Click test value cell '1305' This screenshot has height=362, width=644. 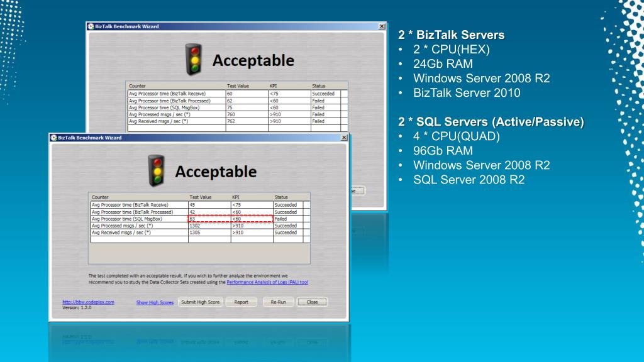[209, 233]
